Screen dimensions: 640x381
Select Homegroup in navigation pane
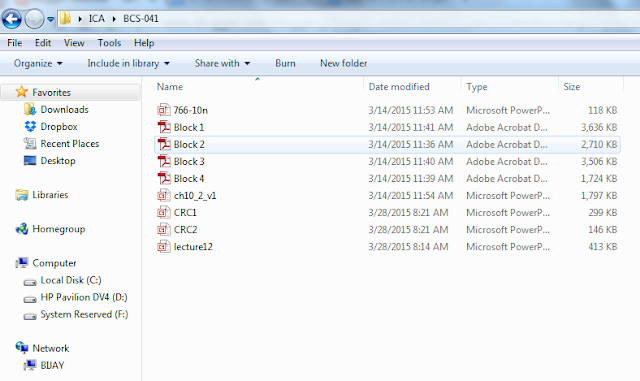(x=59, y=229)
